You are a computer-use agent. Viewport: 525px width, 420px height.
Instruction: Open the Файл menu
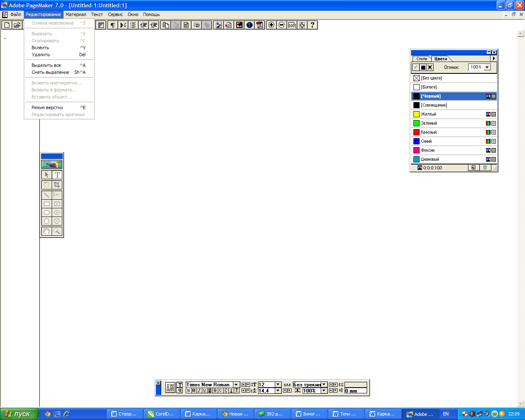pos(16,14)
